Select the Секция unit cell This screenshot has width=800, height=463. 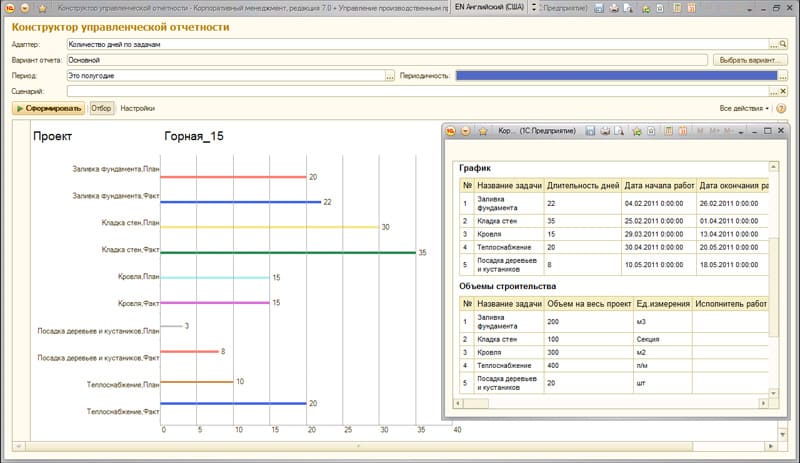pos(663,339)
